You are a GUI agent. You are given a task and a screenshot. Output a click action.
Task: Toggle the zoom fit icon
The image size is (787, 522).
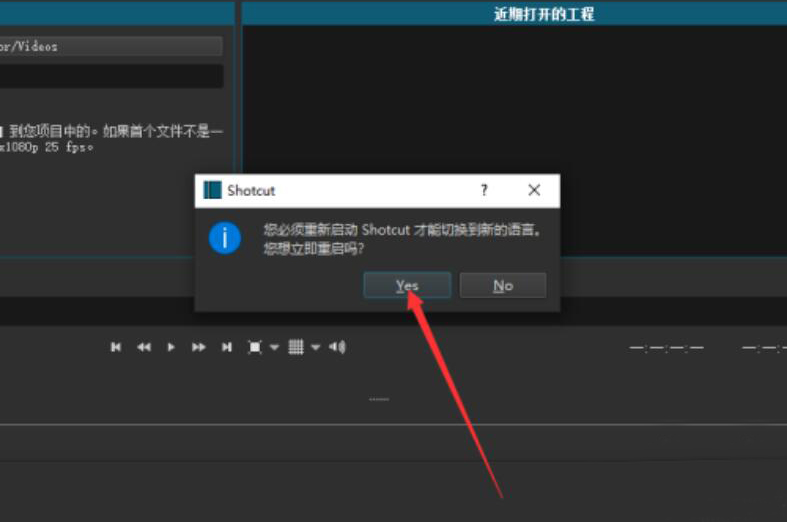pyautogui.click(x=255, y=347)
